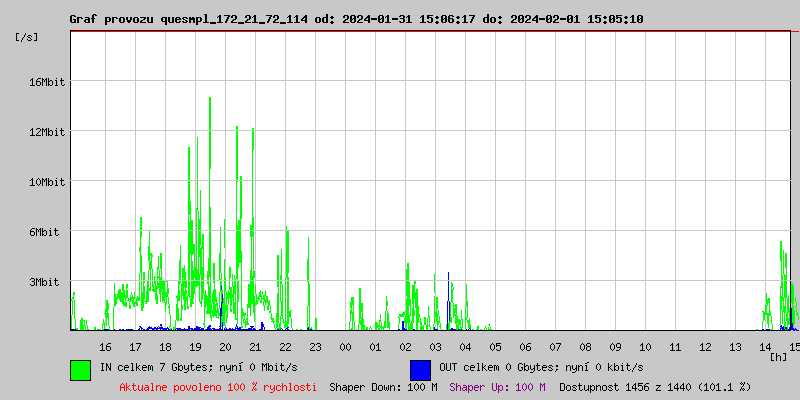Image resolution: width=800 pixels, height=400 pixels.
Task: Click the [/s] unit label
Action: pyautogui.click(x=28, y=37)
